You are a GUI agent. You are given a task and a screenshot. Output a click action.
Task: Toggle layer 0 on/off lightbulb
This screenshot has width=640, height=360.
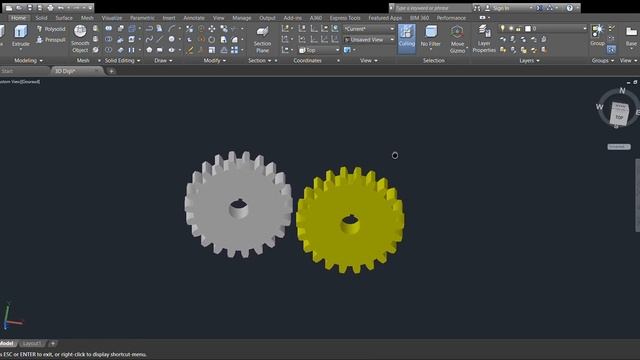[x=502, y=28]
